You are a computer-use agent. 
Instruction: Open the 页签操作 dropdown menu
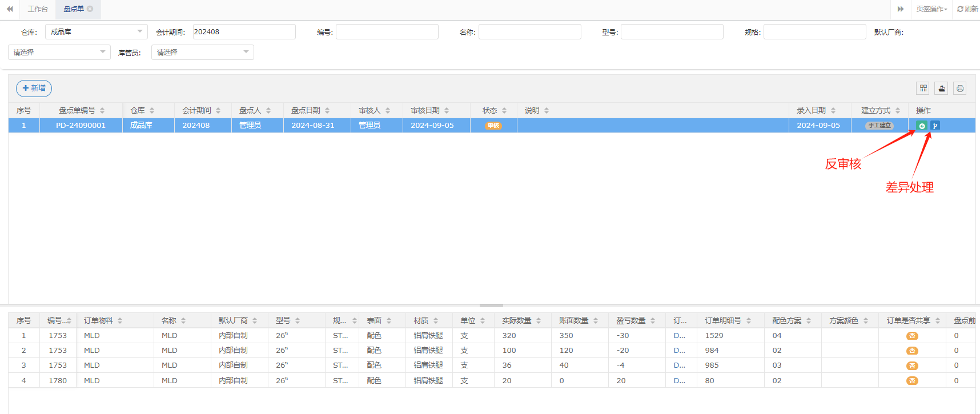pyautogui.click(x=931, y=9)
